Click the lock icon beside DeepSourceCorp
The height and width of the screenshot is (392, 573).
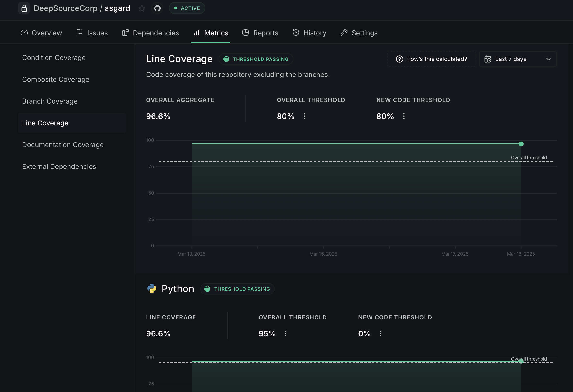(x=24, y=8)
